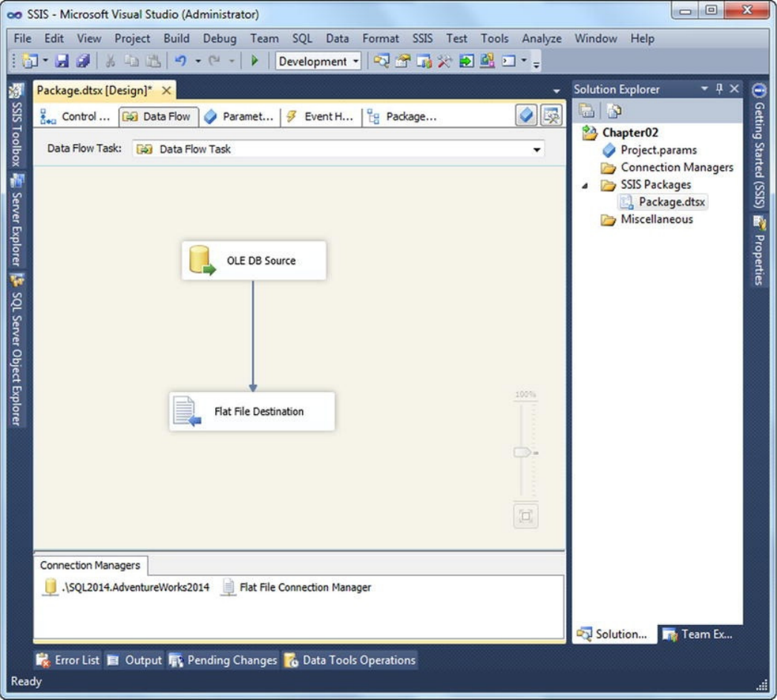
Task: Click the Start Debugging green arrow
Action: click(255, 61)
